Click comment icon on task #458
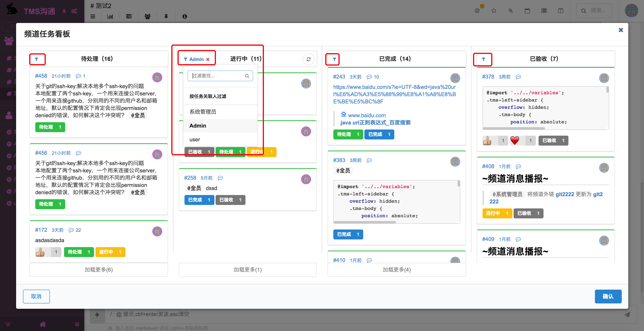 (78, 76)
